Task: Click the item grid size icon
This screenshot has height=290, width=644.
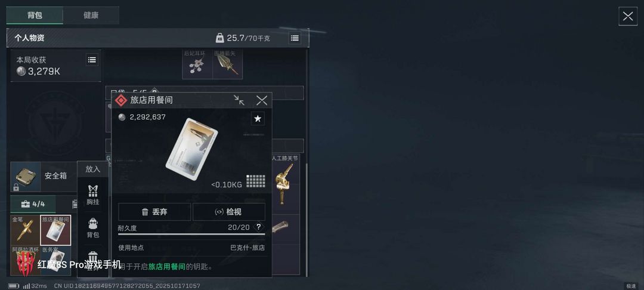Action: [x=255, y=181]
